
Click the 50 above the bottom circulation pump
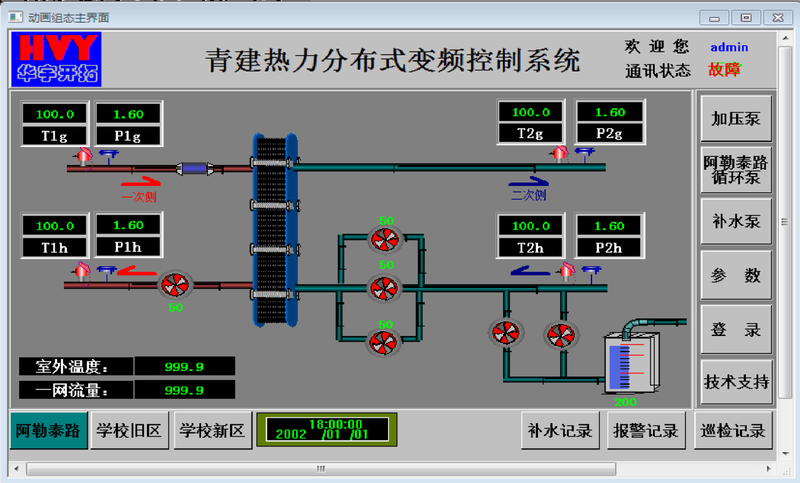[386, 324]
